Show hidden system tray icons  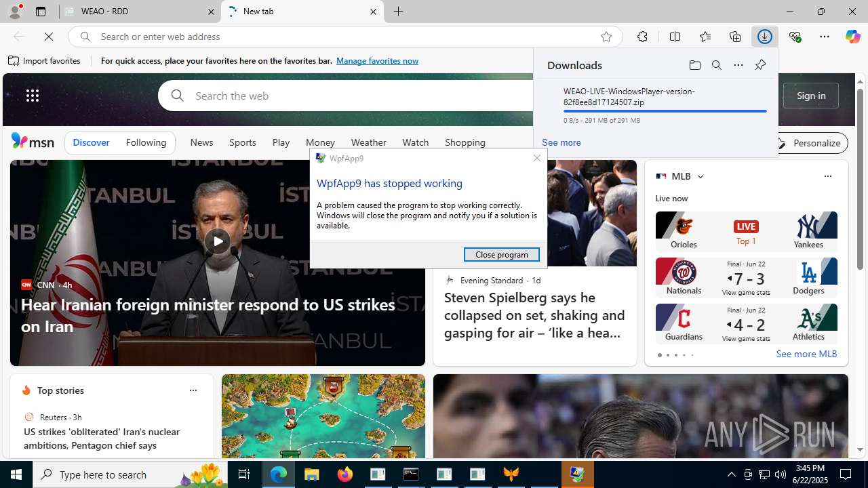731,474
